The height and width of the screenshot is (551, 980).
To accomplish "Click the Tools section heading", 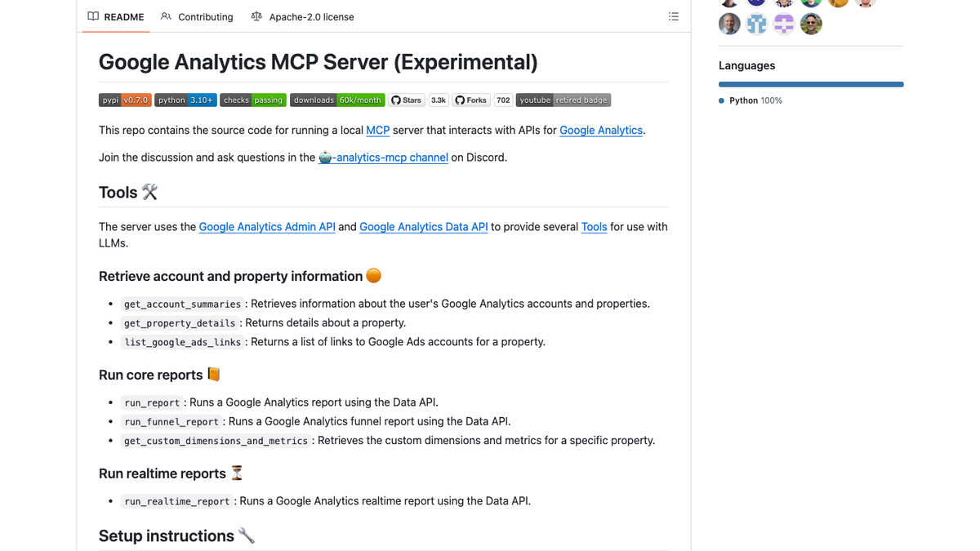I will 128,193.
